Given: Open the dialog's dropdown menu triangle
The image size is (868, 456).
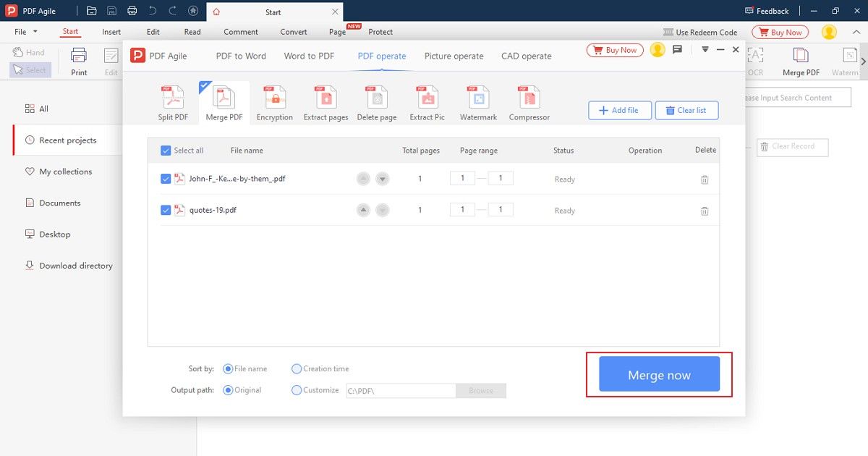Looking at the screenshot, I should [705, 50].
